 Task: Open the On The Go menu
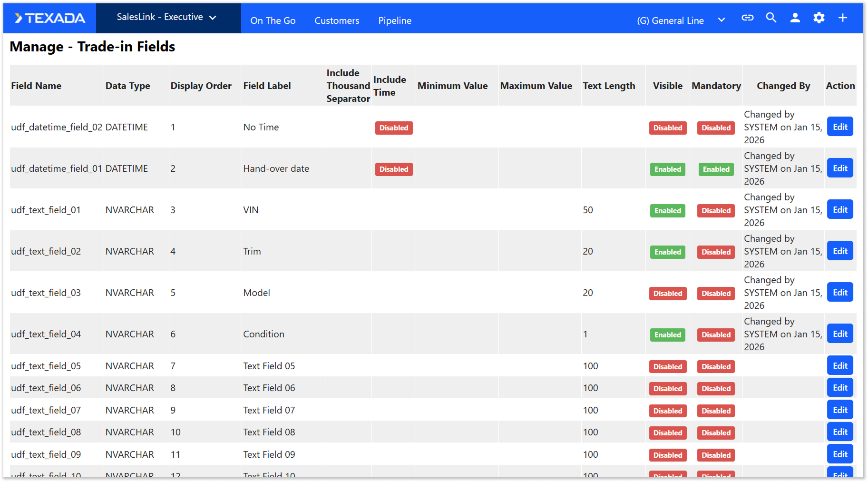tap(273, 20)
